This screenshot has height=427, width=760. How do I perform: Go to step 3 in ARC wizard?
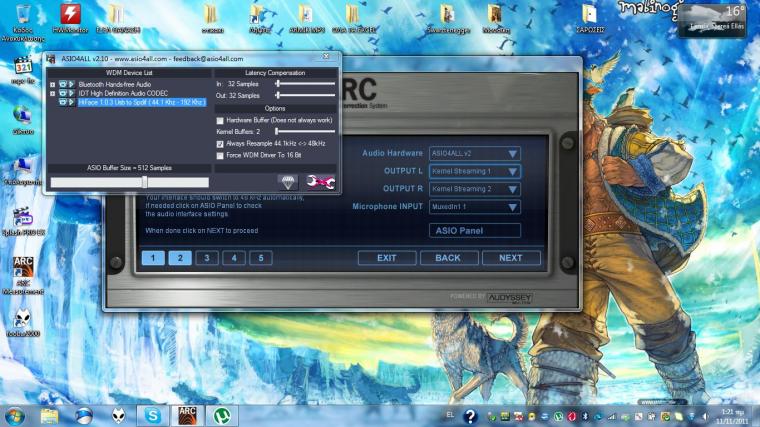[x=206, y=257]
